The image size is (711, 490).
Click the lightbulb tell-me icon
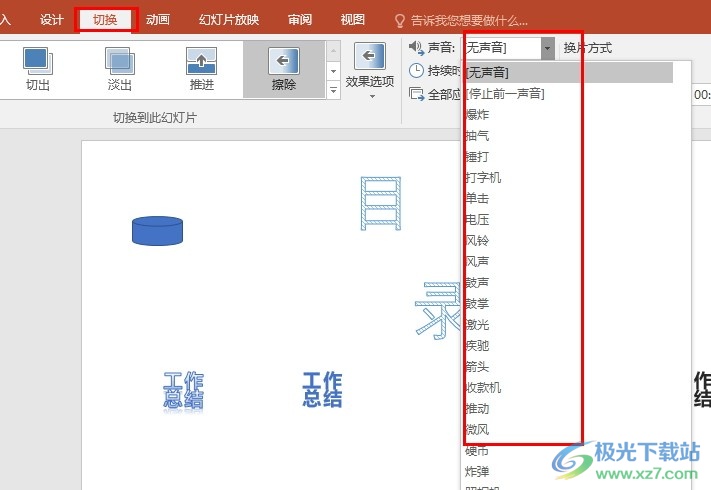coord(399,21)
